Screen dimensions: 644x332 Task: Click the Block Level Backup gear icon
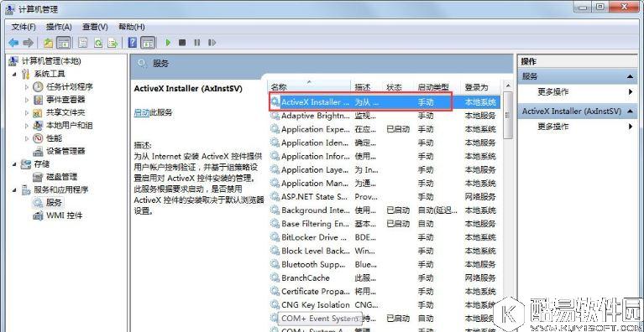click(275, 251)
